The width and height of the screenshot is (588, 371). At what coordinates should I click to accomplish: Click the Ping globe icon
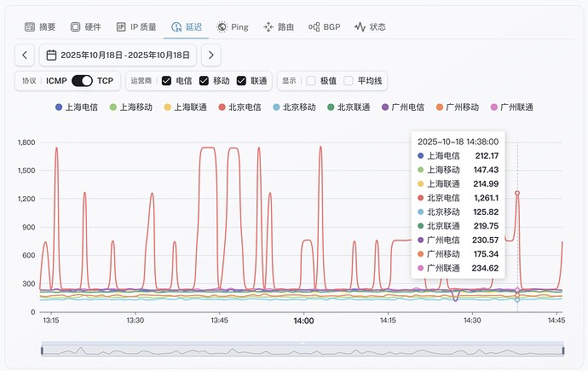click(x=222, y=27)
